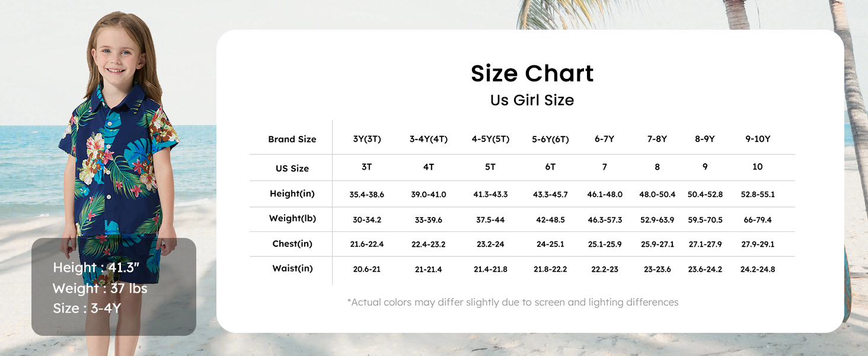
Task: Click the actual colors disclaimer note
Action: pos(512,303)
